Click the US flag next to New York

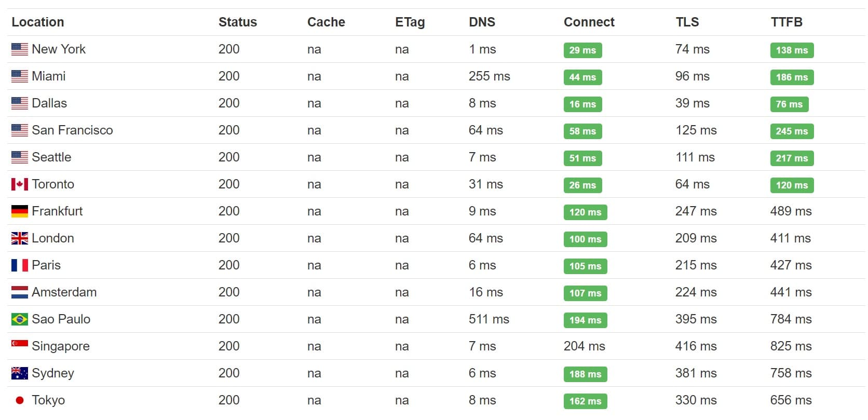[20, 49]
